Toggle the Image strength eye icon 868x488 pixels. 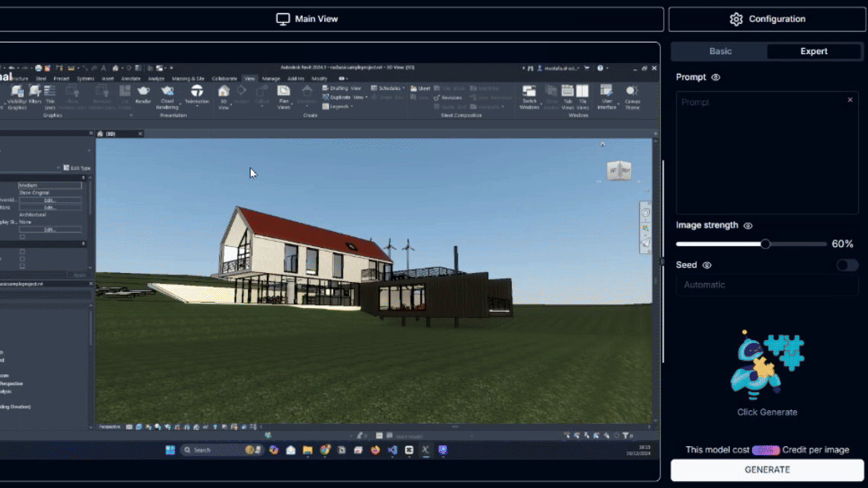click(747, 226)
